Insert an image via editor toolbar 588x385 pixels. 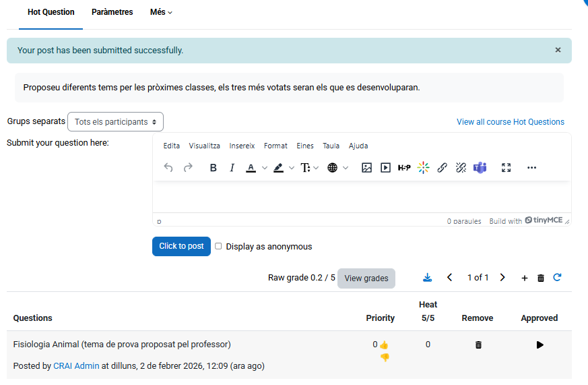coord(366,168)
